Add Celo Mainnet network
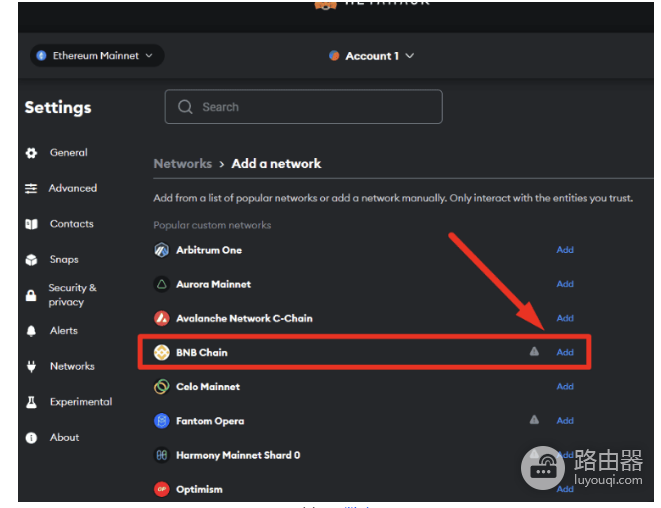Screen dimensions: 661x508 coord(565,387)
